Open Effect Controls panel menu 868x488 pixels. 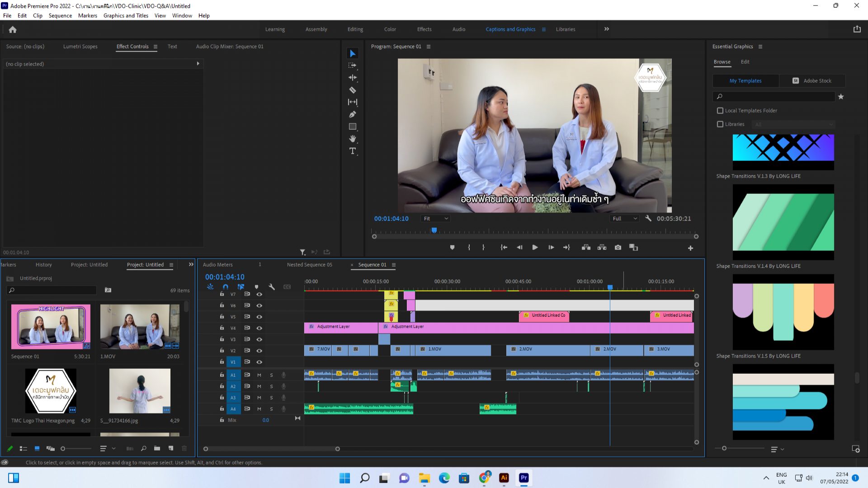pos(156,47)
